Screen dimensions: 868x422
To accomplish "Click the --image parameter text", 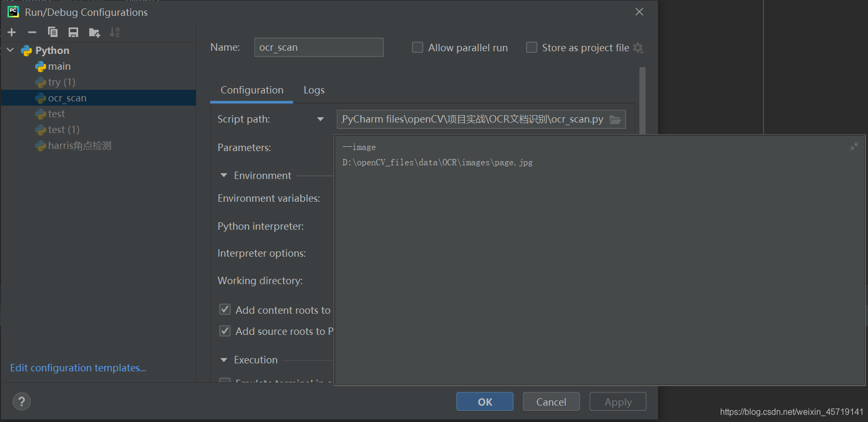I will [359, 147].
